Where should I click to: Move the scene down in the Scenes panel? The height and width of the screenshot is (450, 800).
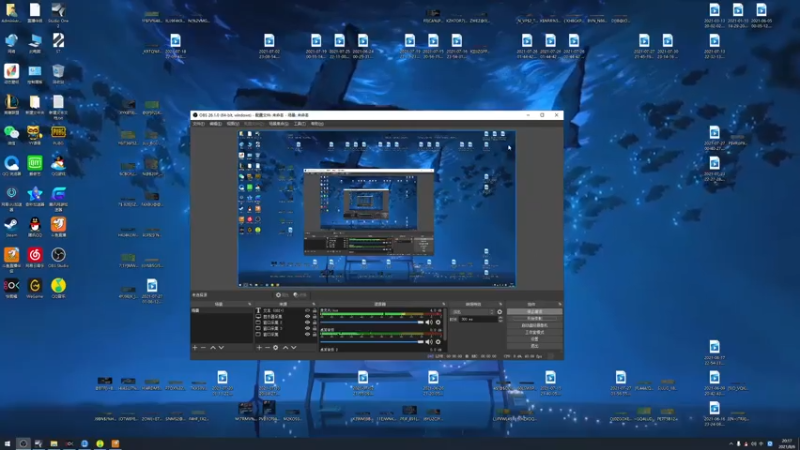(221, 347)
